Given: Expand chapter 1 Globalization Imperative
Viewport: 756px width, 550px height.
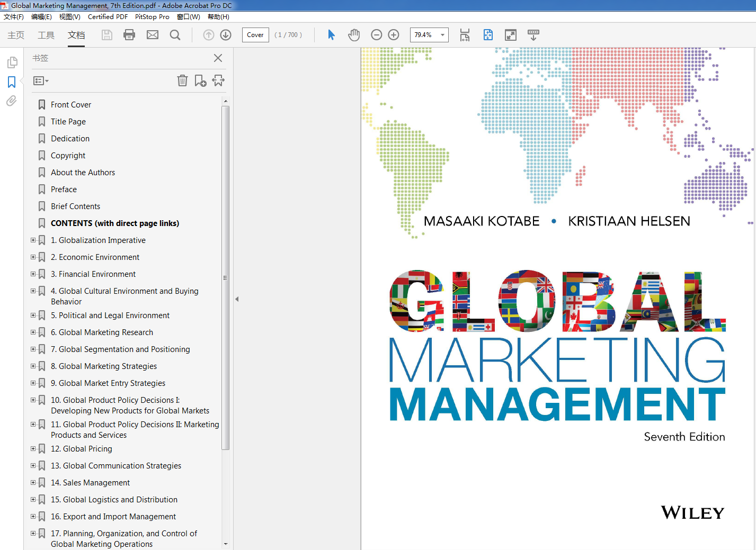Looking at the screenshot, I should coord(33,240).
